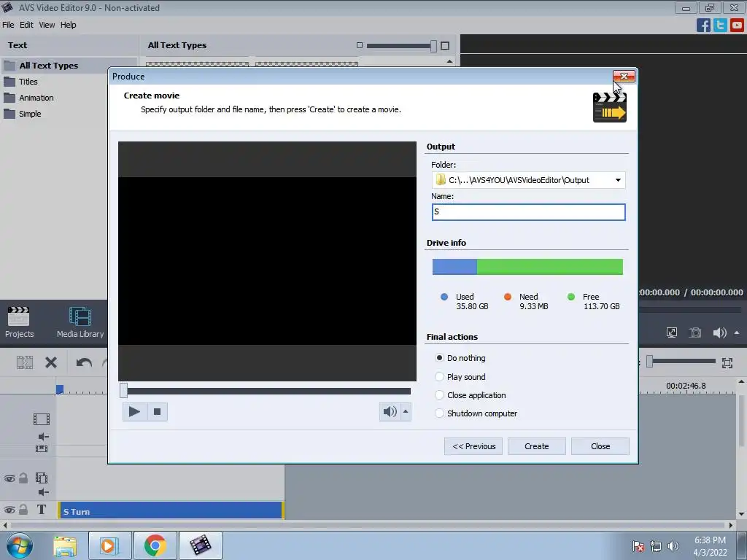Click the system tray network icon
The height and width of the screenshot is (560, 747).
656,546
